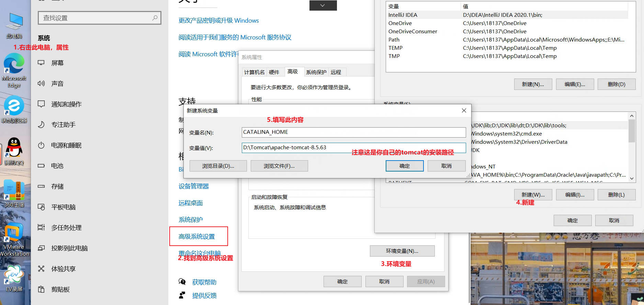Click the 获取帮助 help icon

click(182, 282)
